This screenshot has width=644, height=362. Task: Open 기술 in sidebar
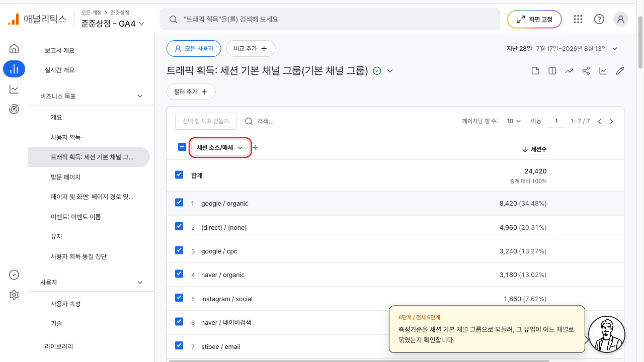tap(56, 324)
